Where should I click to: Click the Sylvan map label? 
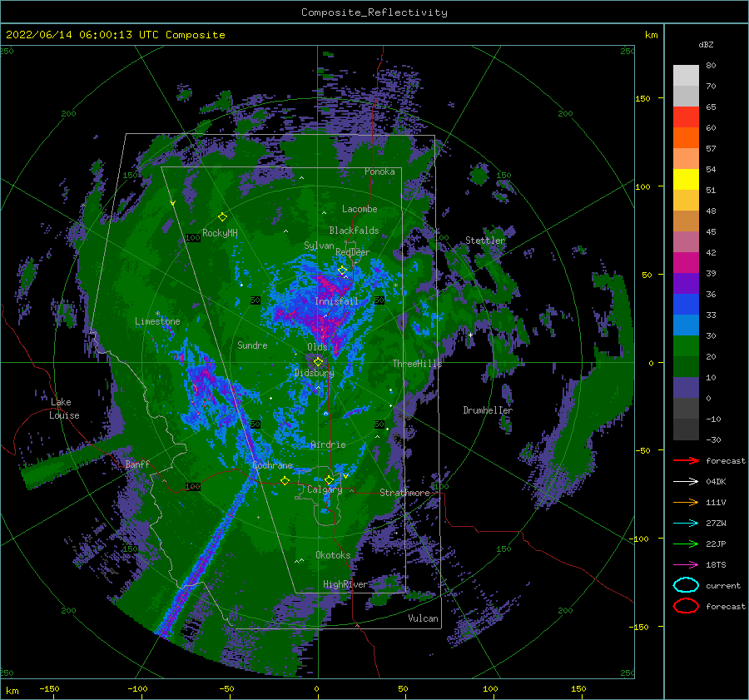(319, 246)
